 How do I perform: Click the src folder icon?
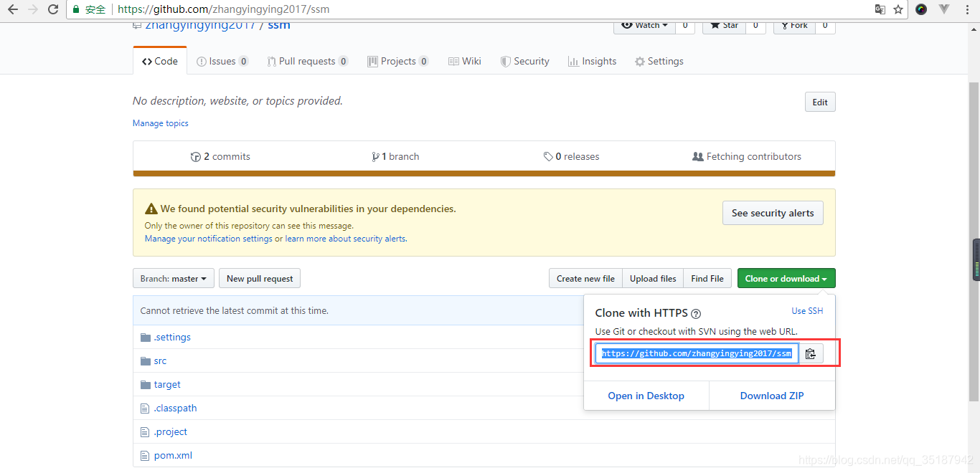tap(146, 360)
